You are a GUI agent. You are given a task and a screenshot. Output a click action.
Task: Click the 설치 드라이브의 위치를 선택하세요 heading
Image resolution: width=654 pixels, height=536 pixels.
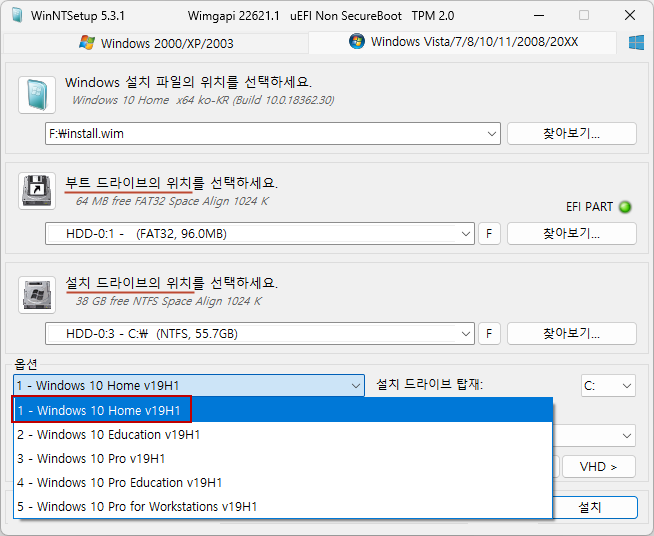point(171,283)
